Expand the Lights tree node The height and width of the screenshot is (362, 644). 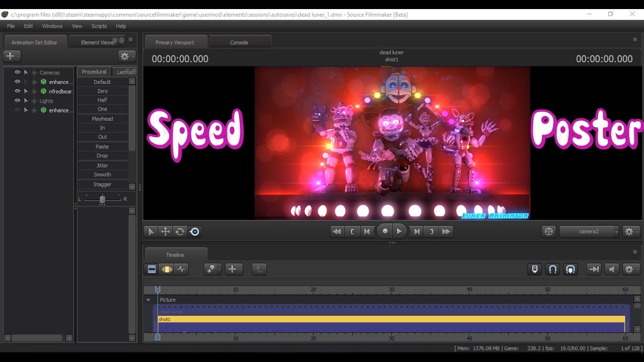(x=34, y=101)
